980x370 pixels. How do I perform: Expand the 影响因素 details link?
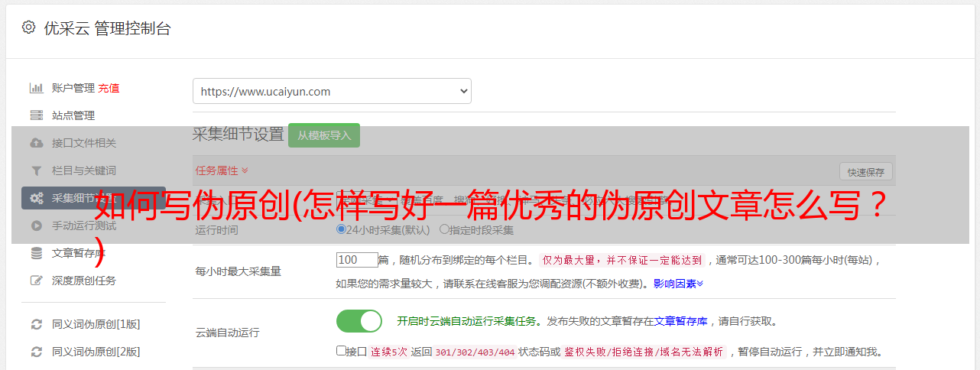click(x=678, y=284)
